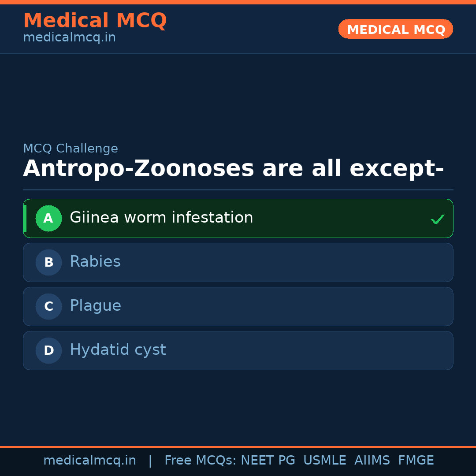Screen dimensions: 476x476
Task: Click the green checkmark on option A
Action: 437,219
